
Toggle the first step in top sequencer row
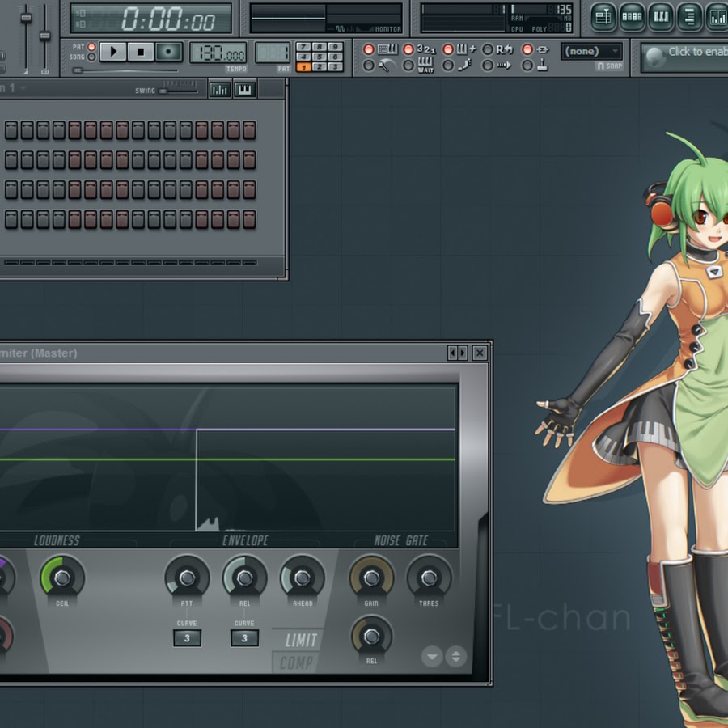coord(11,130)
